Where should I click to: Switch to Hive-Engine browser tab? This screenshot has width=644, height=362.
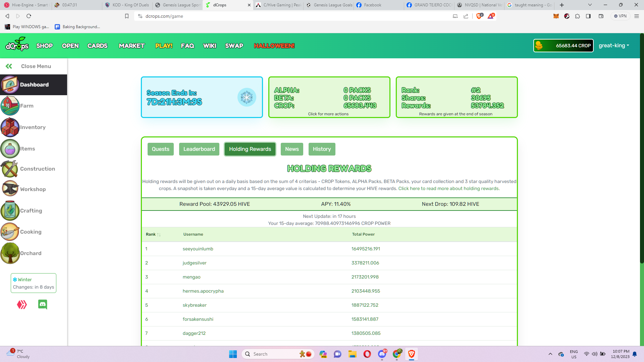(26, 5)
